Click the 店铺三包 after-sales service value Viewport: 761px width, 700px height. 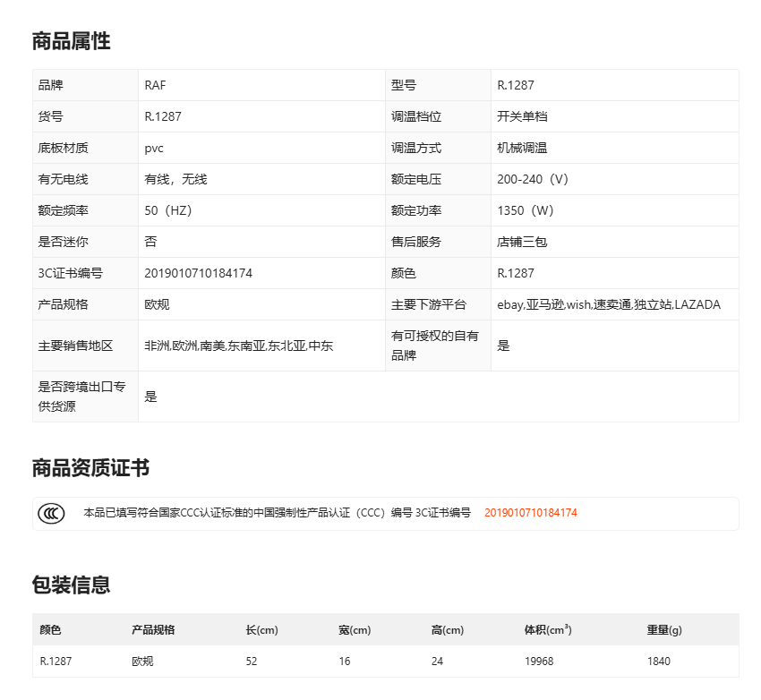521,243
